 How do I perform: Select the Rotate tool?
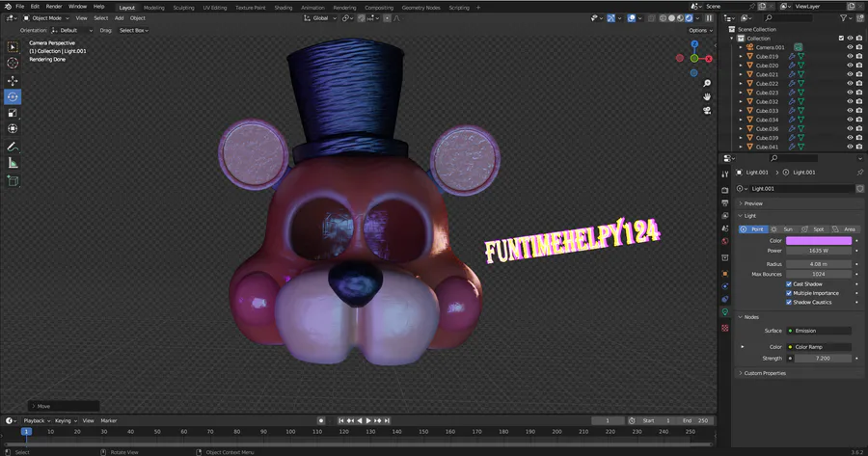coord(13,96)
